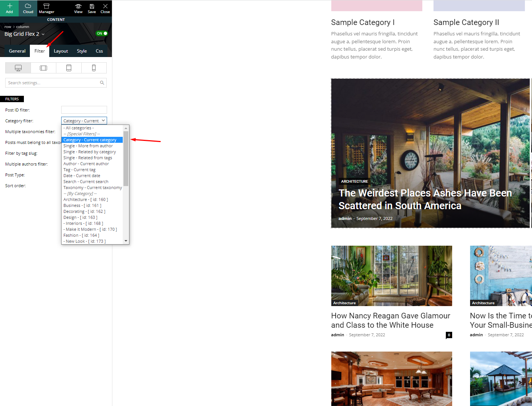Image resolution: width=532 pixels, height=406 pixels.
Task: Select the phone viewport icon
Action: point(94,68)
